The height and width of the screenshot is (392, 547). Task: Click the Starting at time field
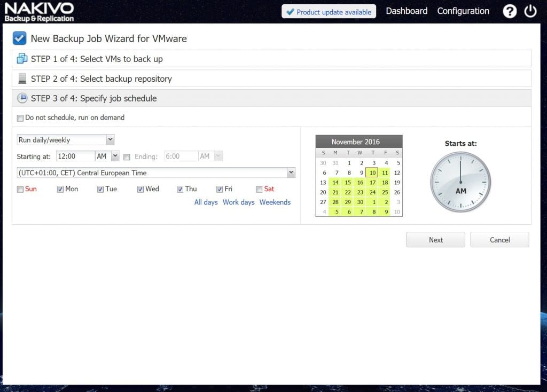(x=75, y=156)
